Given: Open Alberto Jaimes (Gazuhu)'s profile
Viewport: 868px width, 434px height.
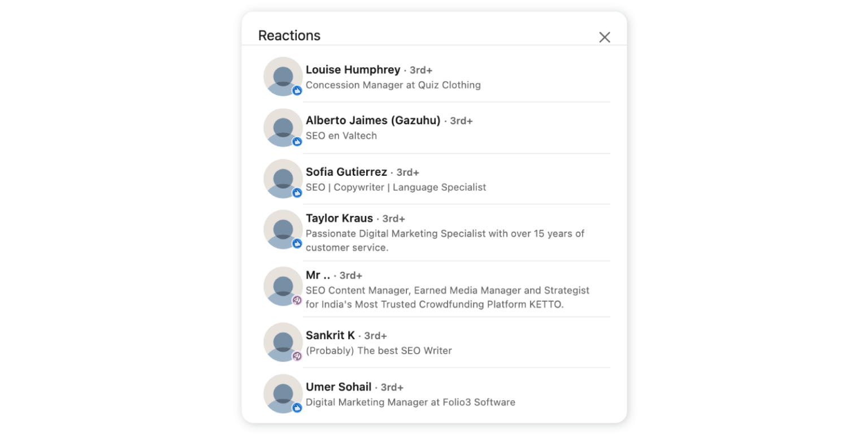Looking at the screenshot, I should click(372, 120).
